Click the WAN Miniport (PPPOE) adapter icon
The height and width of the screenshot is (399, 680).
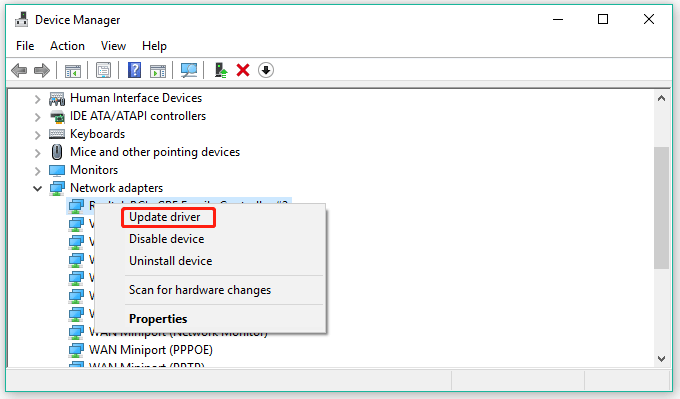tap(76, 350)
